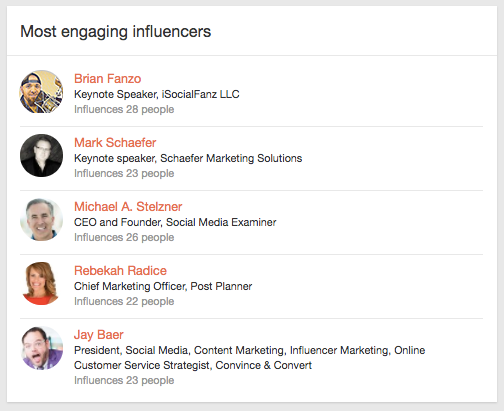Click 'Keynote Speaker, iSocialFanz LLC' text
This screenshot has height=411, width=504.
coord(157,94)
